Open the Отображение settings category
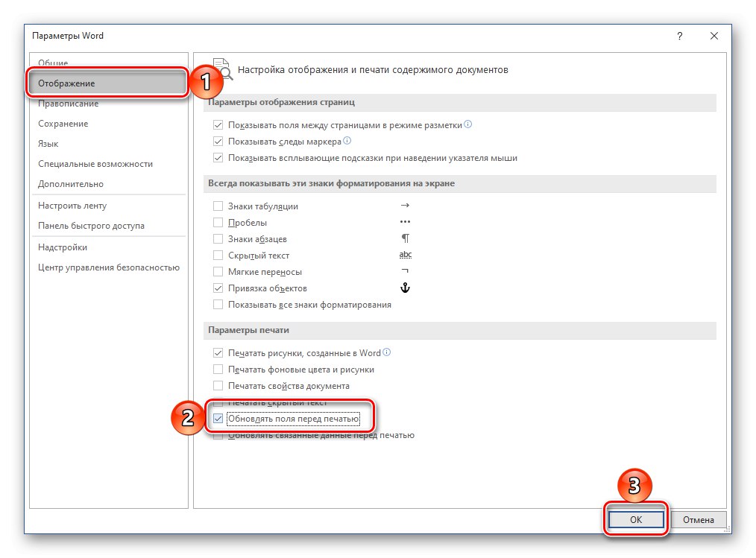756x558 pixels. click(x=107, y=83)
